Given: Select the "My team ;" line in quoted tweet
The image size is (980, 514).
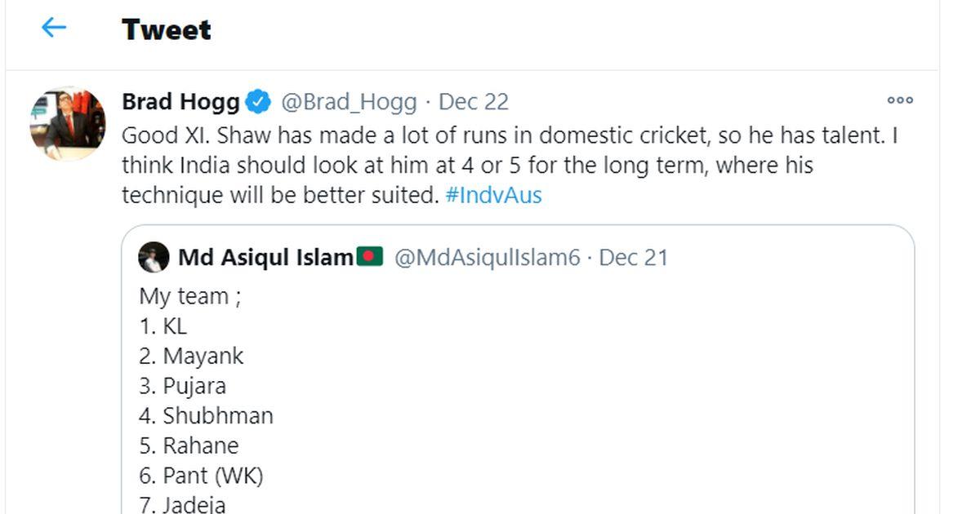Looking at the screenshot, I should pyautogui.click(x=189, y=296).
